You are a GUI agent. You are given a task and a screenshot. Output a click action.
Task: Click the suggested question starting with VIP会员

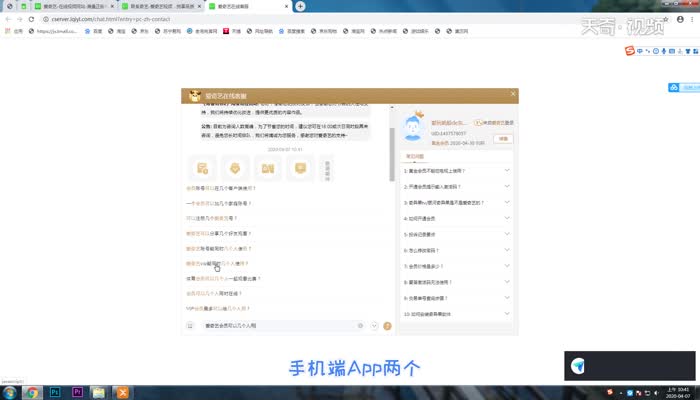pos(218,308)
